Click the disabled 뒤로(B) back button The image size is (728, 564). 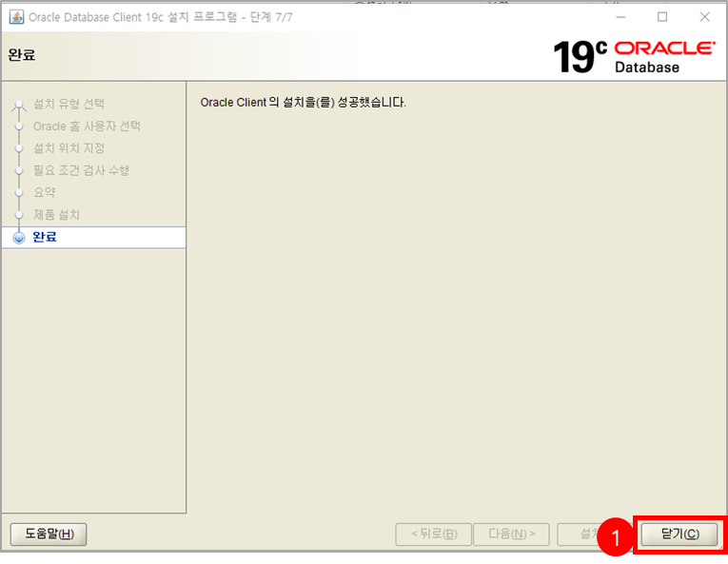[433, 534]
